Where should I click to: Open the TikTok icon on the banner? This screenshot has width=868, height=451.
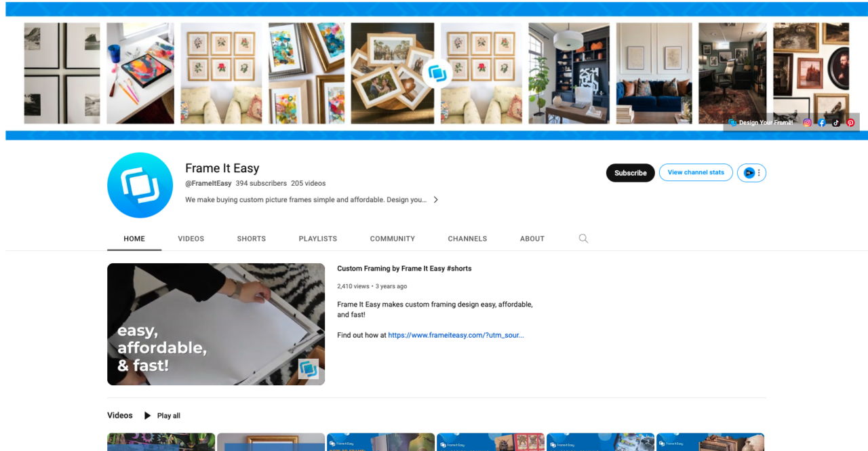[836, 123]
